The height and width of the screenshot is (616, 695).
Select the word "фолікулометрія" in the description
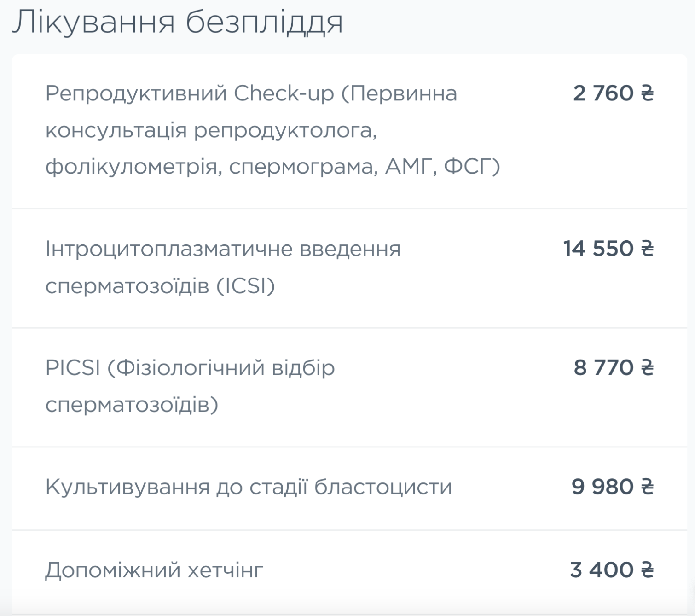coord(131,166)
